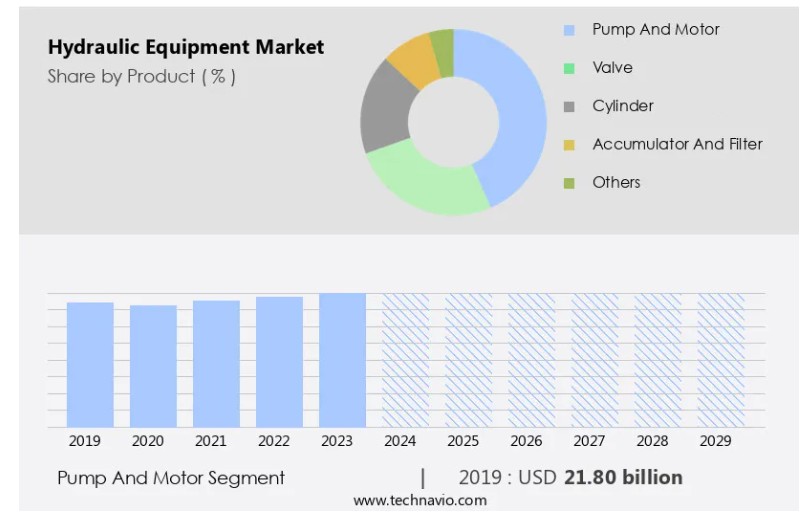This screenshot has height=523, width=808.
Task: Select the 2021 bar in the chart
Action: click(x=216, y=363)
